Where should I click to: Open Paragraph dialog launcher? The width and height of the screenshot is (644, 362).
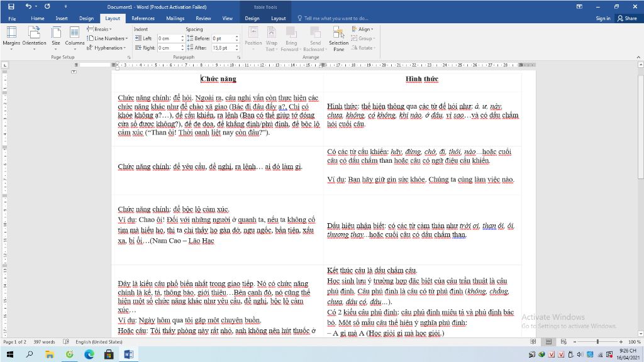click(x=238, y=57)
